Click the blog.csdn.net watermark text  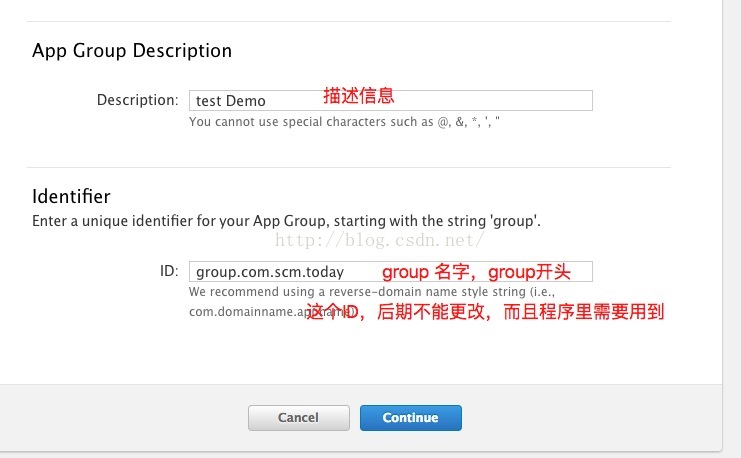point(379,240)
